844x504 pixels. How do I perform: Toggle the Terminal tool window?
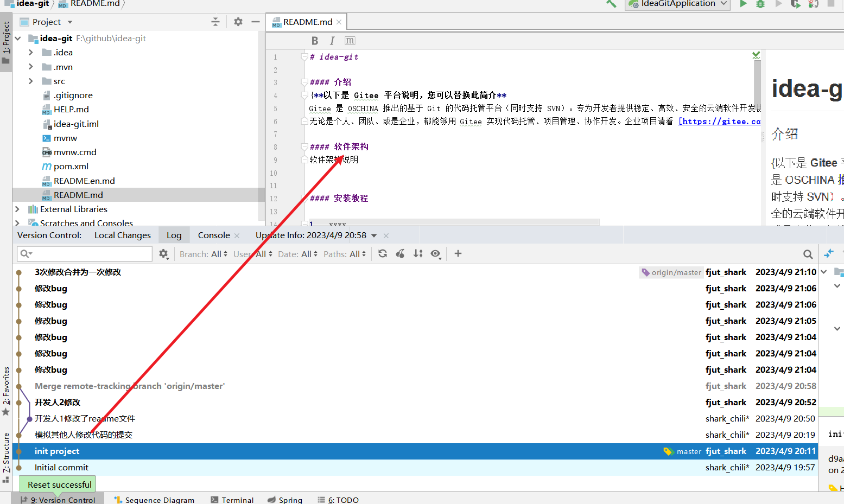(x=232, y=500)
